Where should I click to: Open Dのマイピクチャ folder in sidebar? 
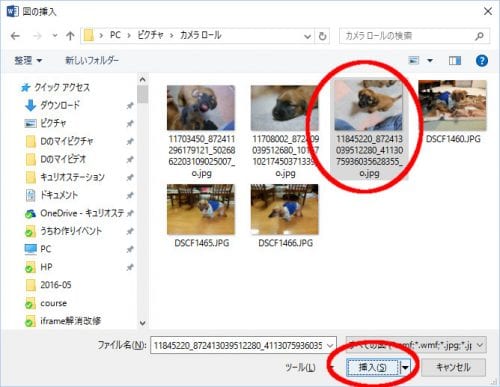[67, 141]
